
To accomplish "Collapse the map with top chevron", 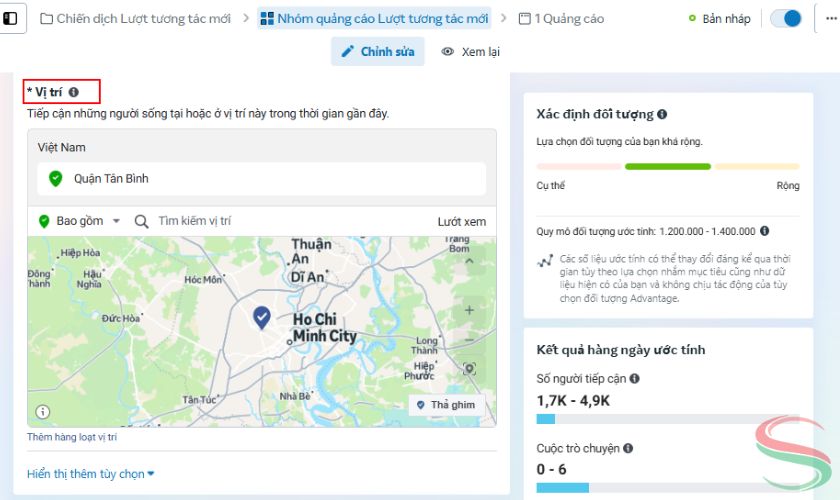I will (470, 261).
